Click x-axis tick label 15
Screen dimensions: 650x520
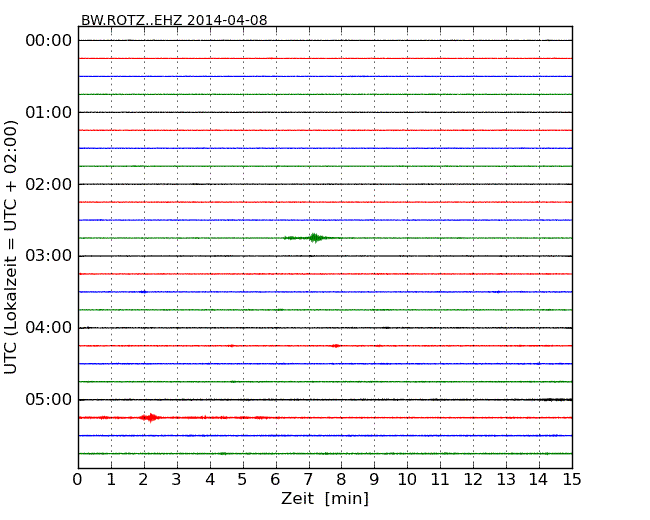click(x=572, y=480)
